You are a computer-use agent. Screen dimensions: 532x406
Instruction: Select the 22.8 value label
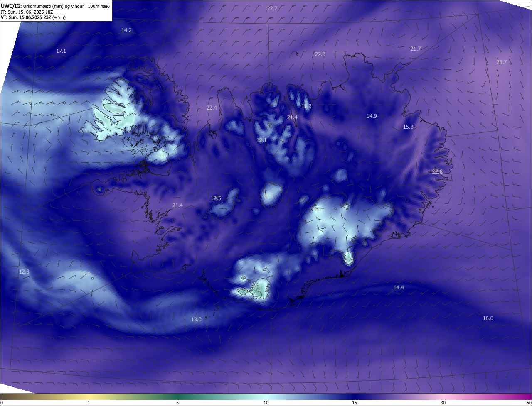tap(437, 171)
